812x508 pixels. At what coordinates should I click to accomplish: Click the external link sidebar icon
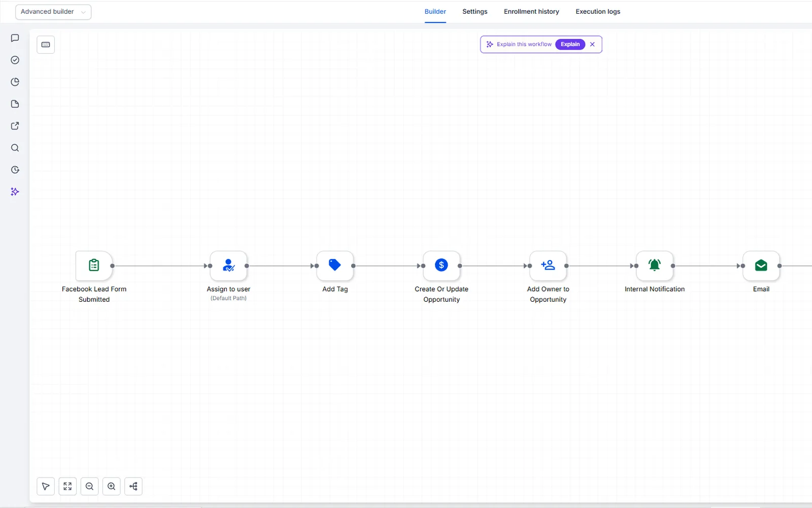(x=15, y=126)
